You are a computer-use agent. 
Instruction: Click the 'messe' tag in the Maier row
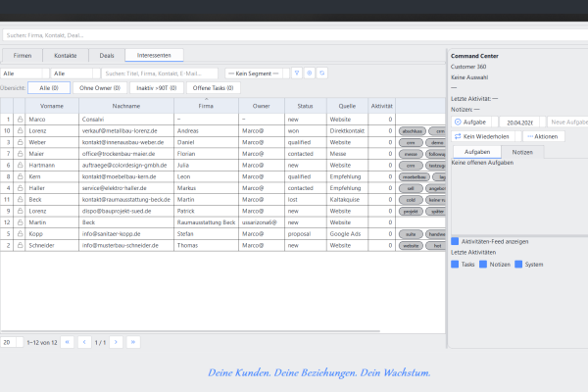pos(411,154)
